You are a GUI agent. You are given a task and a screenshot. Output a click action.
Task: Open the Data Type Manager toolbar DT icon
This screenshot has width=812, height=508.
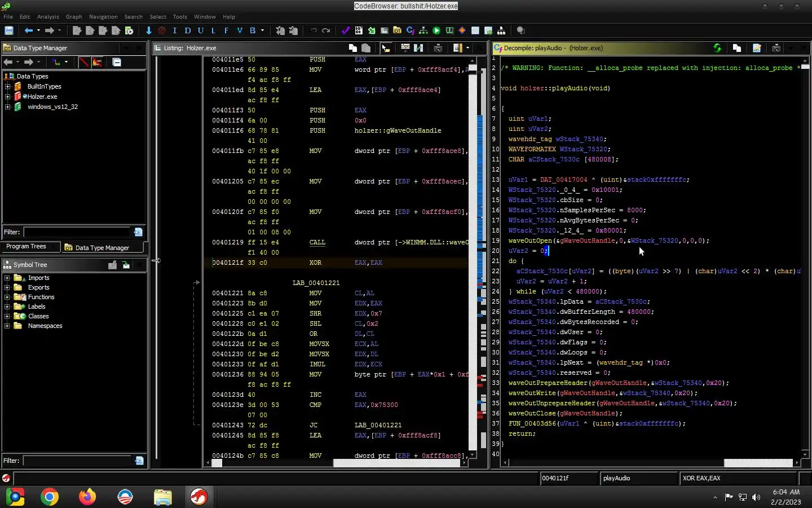pyautogui.click(x=398, y=30)
